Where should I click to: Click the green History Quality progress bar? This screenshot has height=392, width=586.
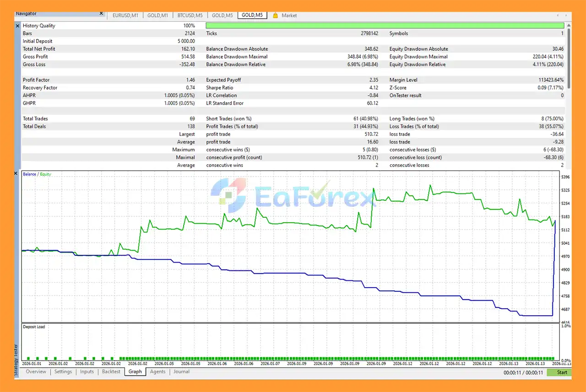pyautogui.click(x=385, y=26)
